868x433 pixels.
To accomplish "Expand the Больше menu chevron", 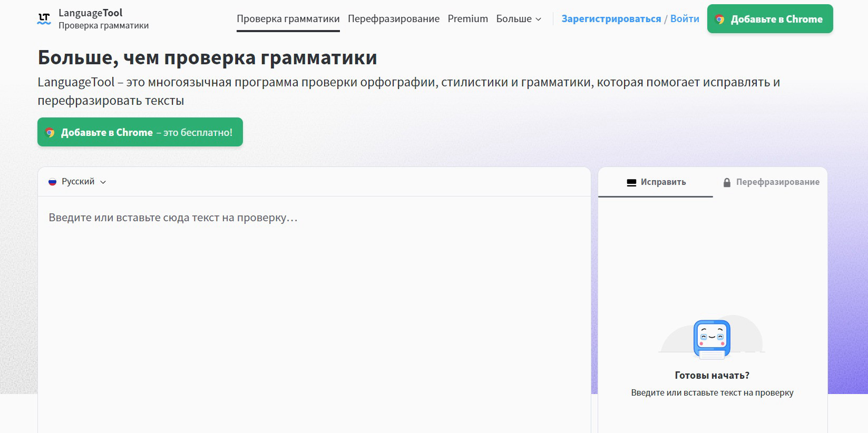I will click(538, 19).
